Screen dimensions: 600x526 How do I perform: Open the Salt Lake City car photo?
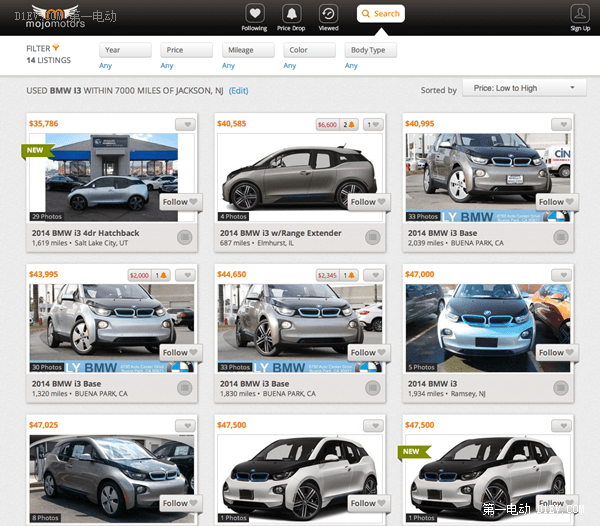(111, 177)
